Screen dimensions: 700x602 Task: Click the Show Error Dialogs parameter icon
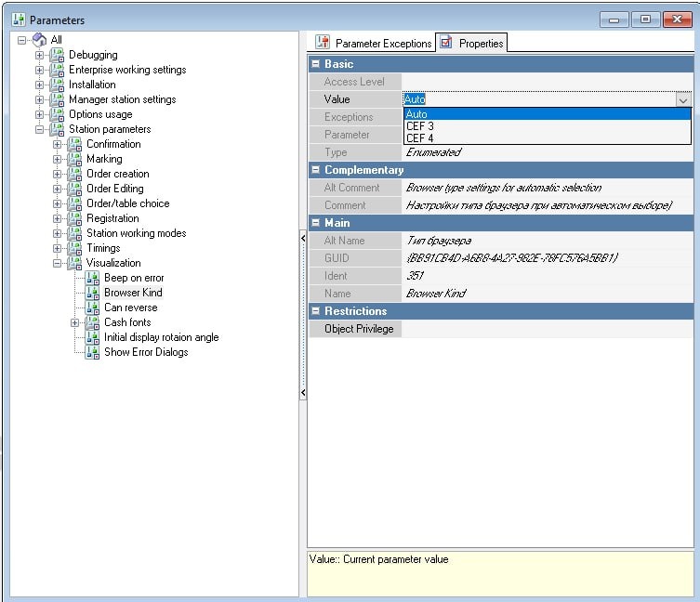[x=92, y=352]
